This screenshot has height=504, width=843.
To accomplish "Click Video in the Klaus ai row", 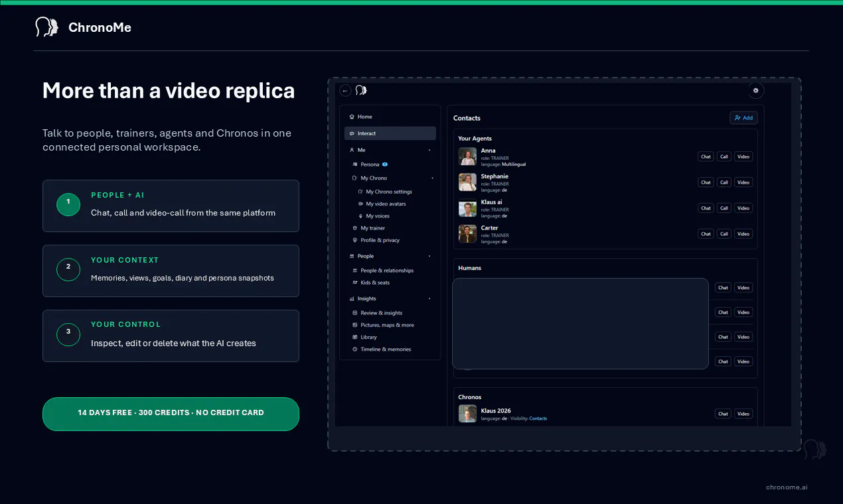I will coord(743,208).
